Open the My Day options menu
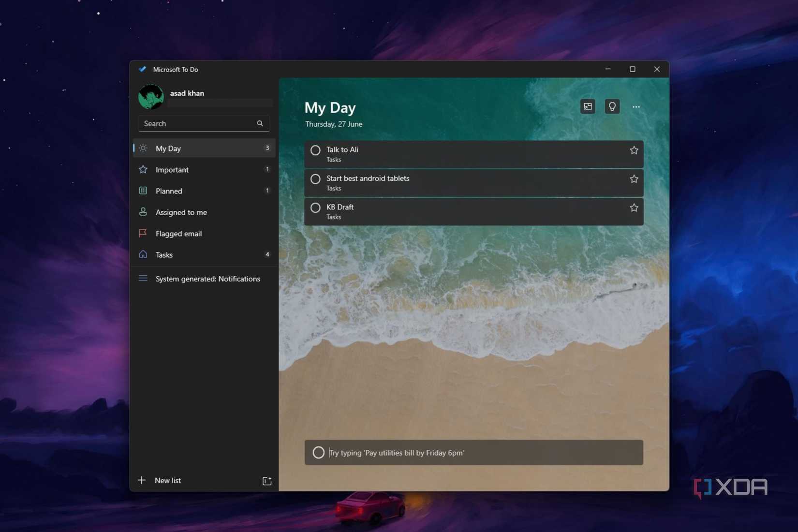 tap(636, 106)
